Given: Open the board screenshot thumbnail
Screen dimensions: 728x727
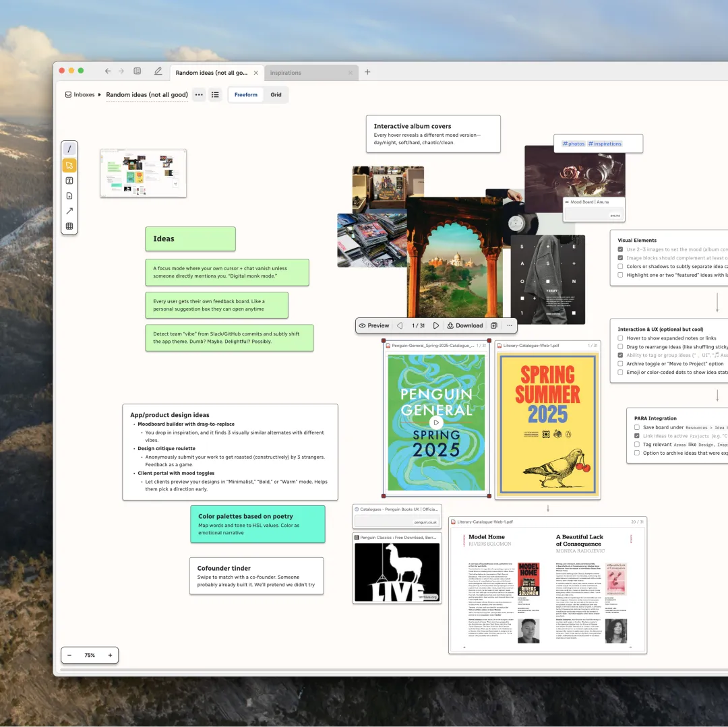Looking at the screenshot, I should tap(143, 174).
